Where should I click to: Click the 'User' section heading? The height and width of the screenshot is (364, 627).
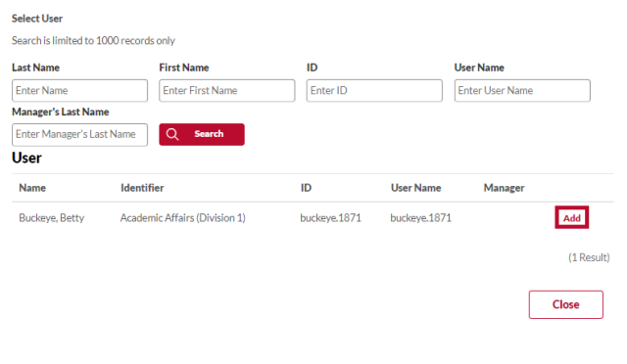(x=26, y=158)
